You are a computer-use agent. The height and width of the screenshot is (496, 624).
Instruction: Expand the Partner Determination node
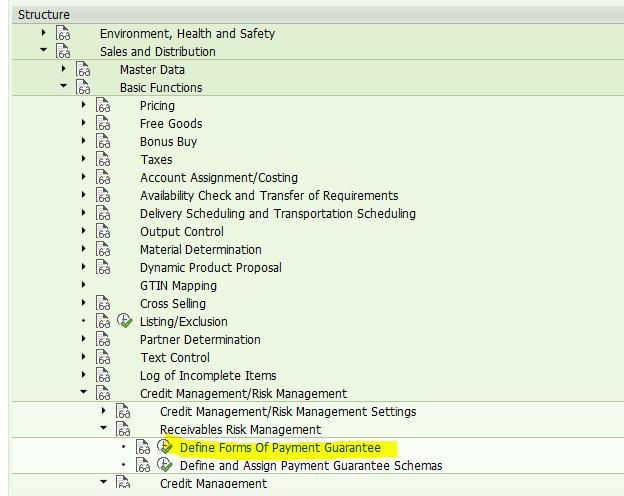pyautogui.click(x=83, y=338)
